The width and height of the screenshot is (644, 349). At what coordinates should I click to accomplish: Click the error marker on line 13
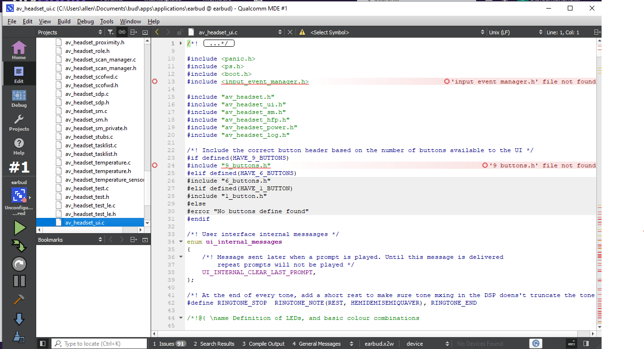[x=154, y=82]
